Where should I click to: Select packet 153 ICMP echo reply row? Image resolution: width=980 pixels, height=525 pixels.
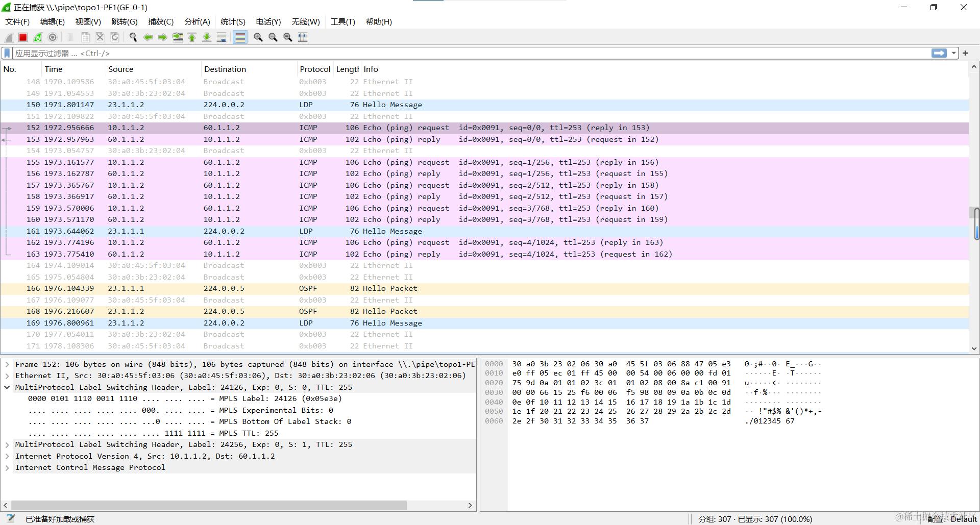[x=484, y=139]
